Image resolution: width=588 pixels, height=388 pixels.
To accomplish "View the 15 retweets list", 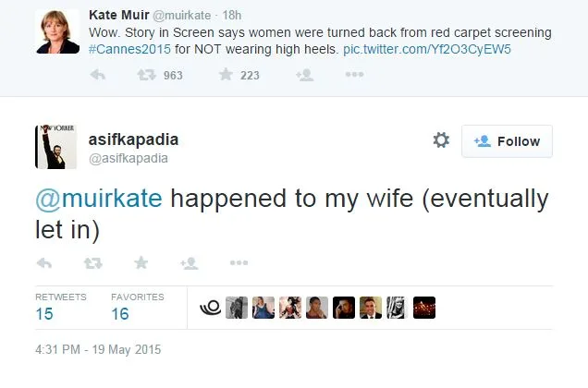I will pos(46,314).
